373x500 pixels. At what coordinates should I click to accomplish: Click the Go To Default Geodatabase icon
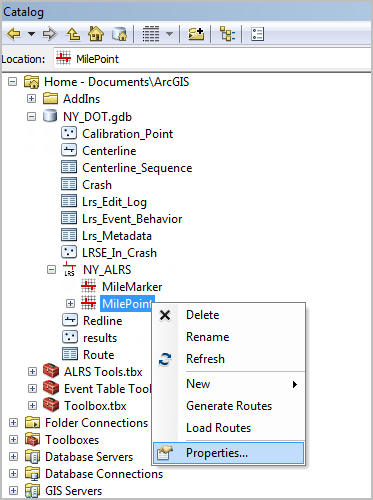(119, 34)
